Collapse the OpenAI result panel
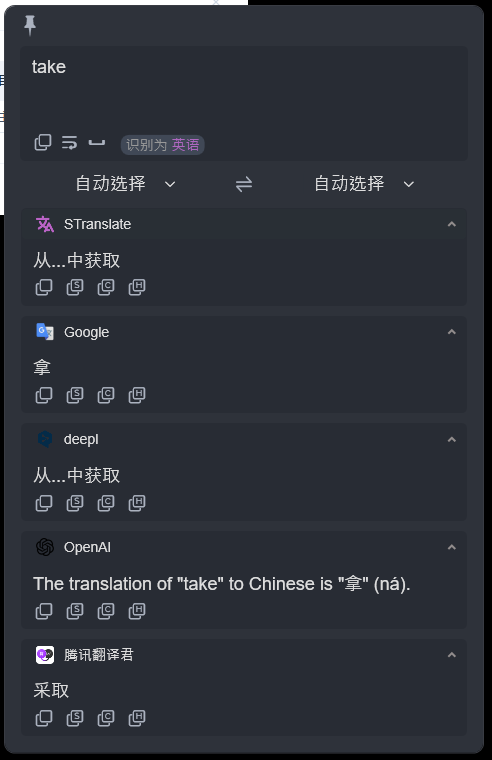This screenshot has height=760, width=492. click(x=452, y=547)
